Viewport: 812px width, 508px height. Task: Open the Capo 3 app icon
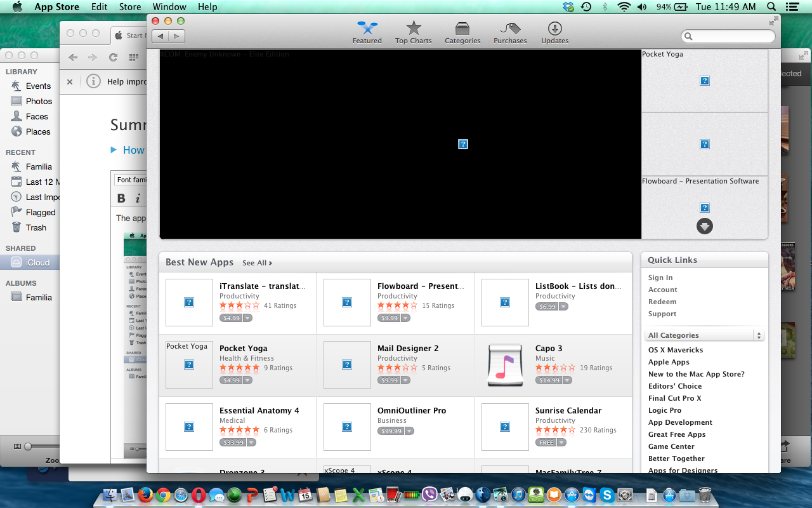[x=504, y=365]
